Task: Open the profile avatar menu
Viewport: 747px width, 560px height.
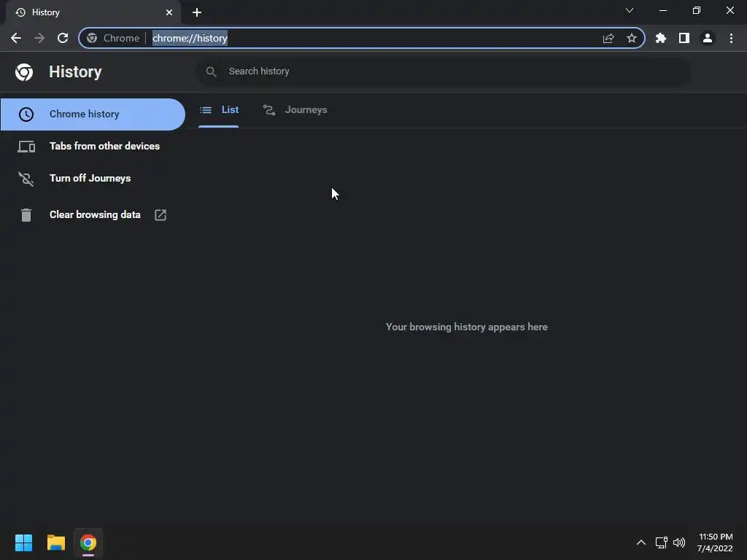Action: click(x=708, y=38)
